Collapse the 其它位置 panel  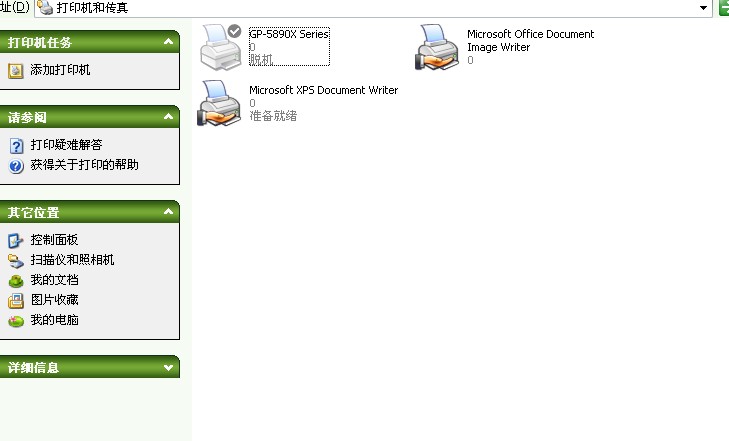tap(168, 212)
